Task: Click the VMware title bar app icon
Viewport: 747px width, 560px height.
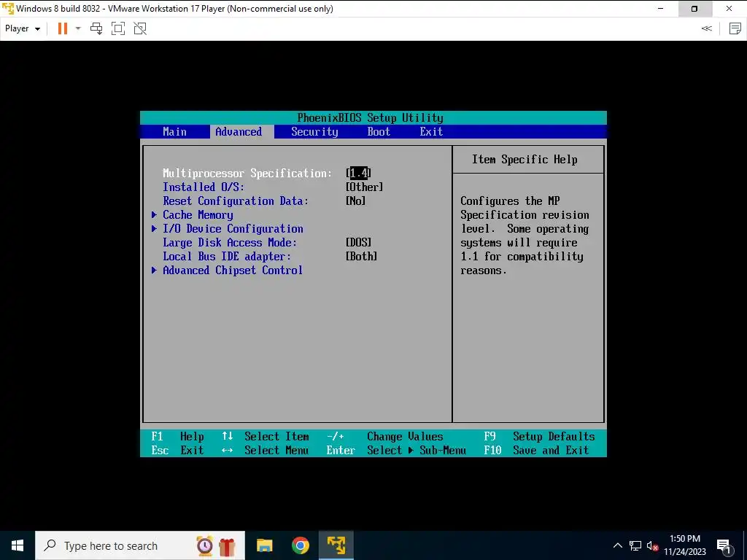Action: point(8,9)
